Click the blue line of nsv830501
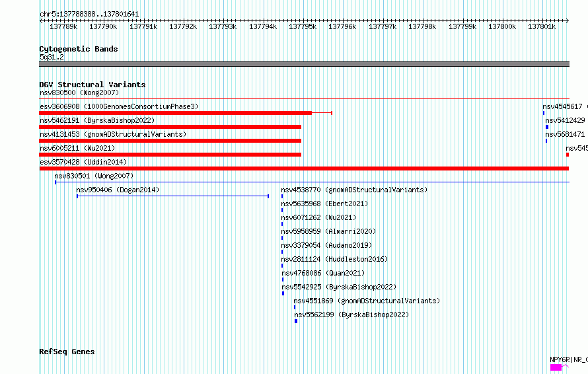588x374 pixels. [x=312, y=182]
